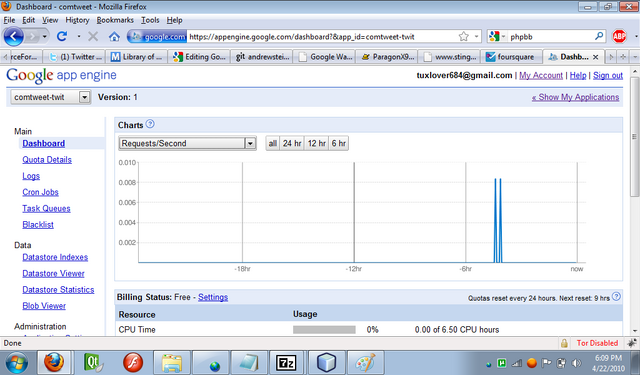Click the padlock security icon in status bar
The height and width of the screenshot is (375, 640).
pos(564,343)
